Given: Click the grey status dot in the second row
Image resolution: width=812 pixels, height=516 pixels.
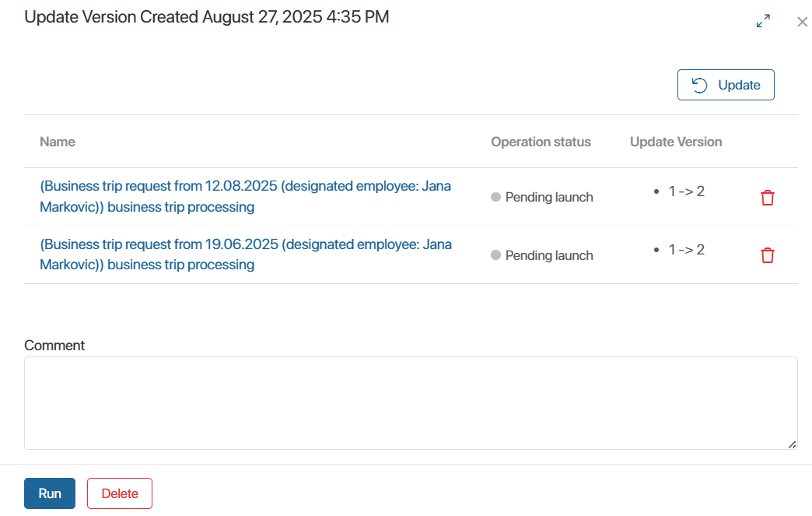Looking at the screenshot, I should point(495,255).
